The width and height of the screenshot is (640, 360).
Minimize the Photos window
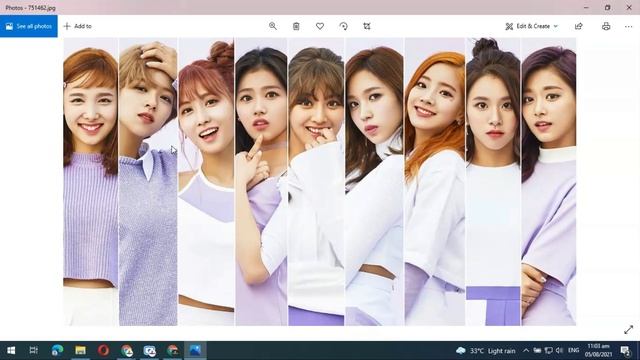pyautogui.click(x=586, y=7)
